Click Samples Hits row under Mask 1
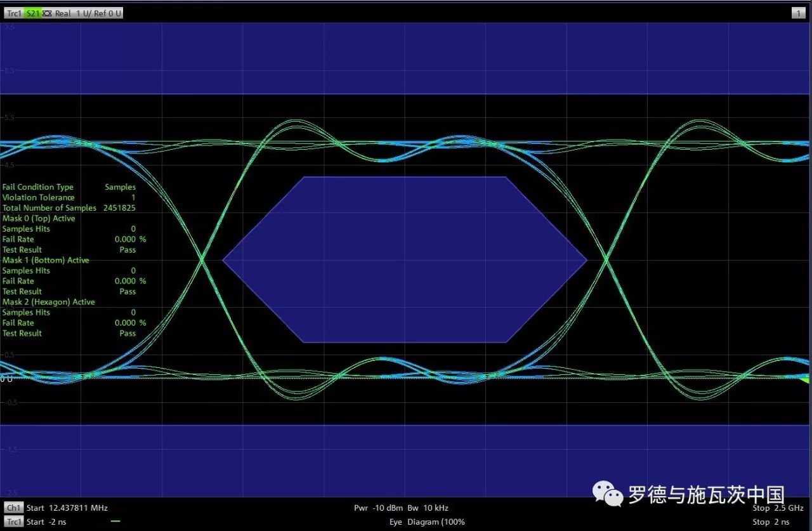 coord(69,270)
